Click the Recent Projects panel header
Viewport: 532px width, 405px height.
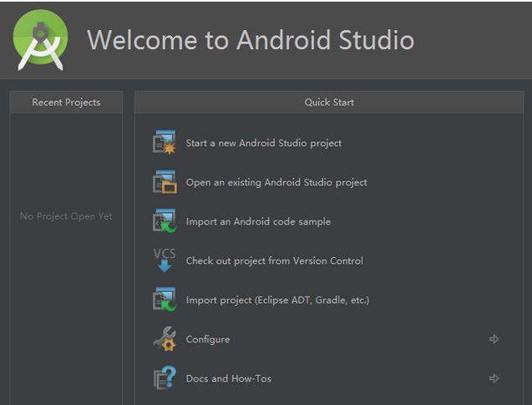tap(66, 102)
